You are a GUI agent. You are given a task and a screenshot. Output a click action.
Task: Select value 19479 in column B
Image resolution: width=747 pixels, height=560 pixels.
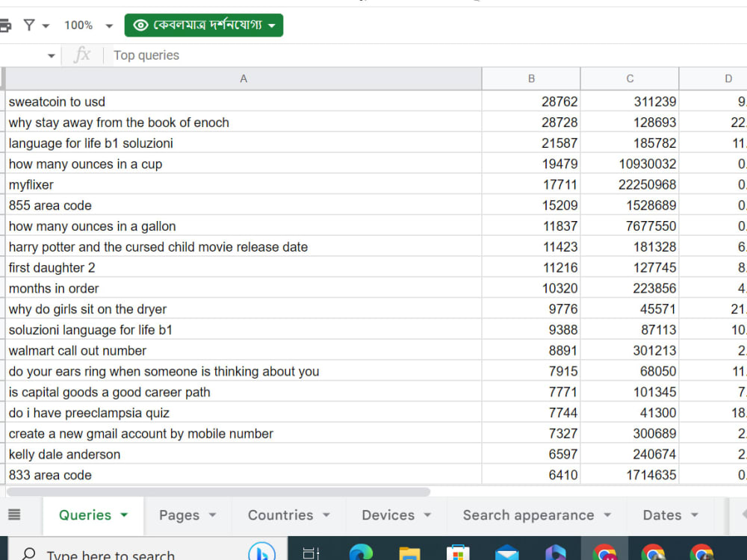click(x=531, y=164)
